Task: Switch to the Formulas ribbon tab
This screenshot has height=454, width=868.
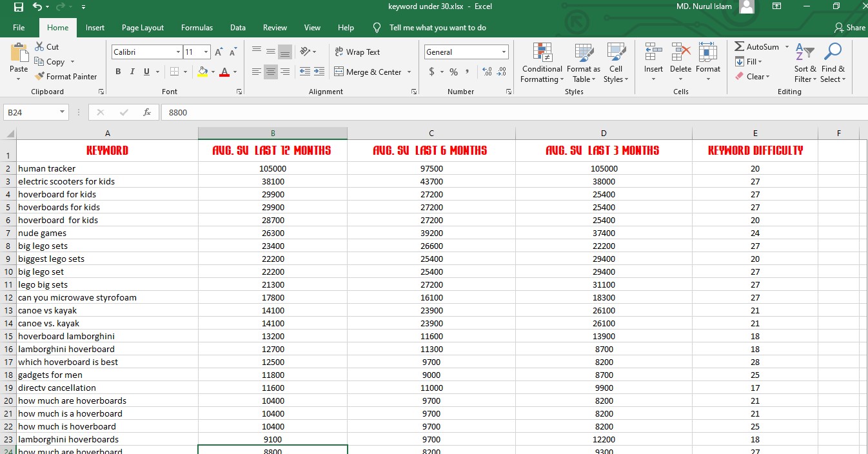Action: coord(197,27)
